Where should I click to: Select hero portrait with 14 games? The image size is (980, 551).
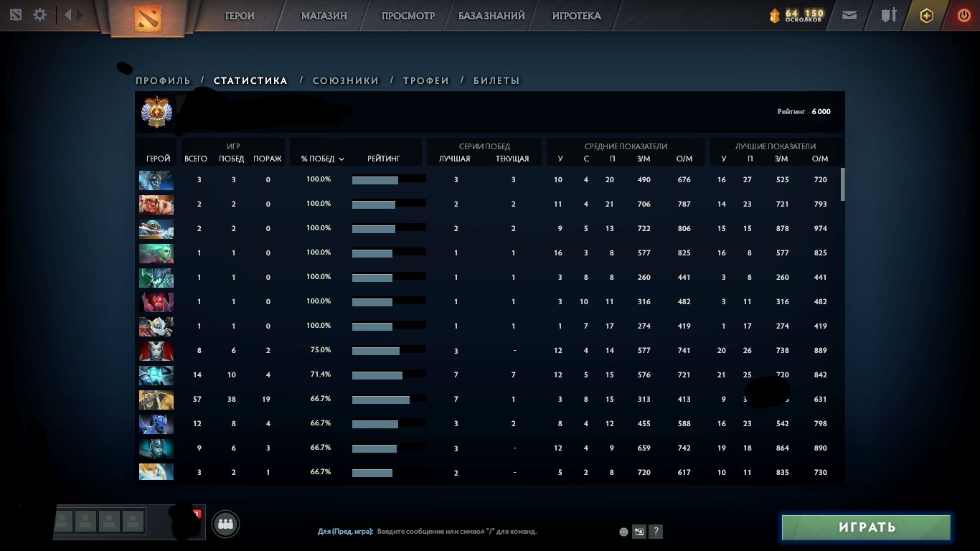click(x=156, y=375)
